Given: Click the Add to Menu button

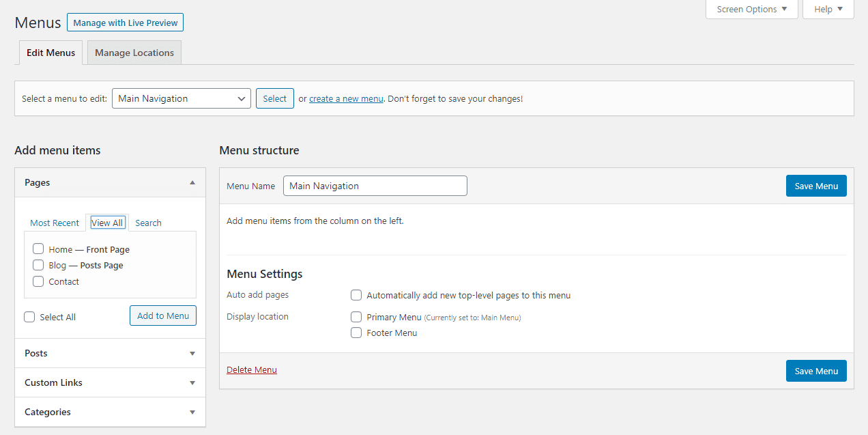Looking at the screenshot, I should [163, 315].
